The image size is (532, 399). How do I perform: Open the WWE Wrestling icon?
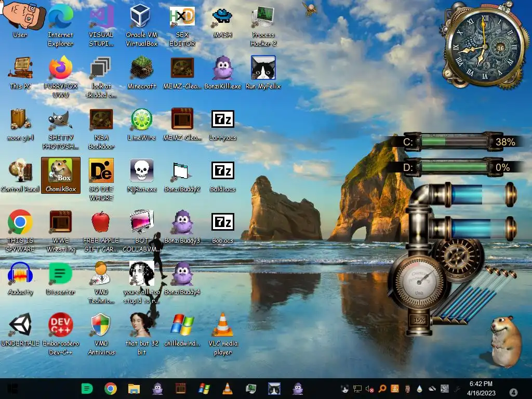[61, 231]
